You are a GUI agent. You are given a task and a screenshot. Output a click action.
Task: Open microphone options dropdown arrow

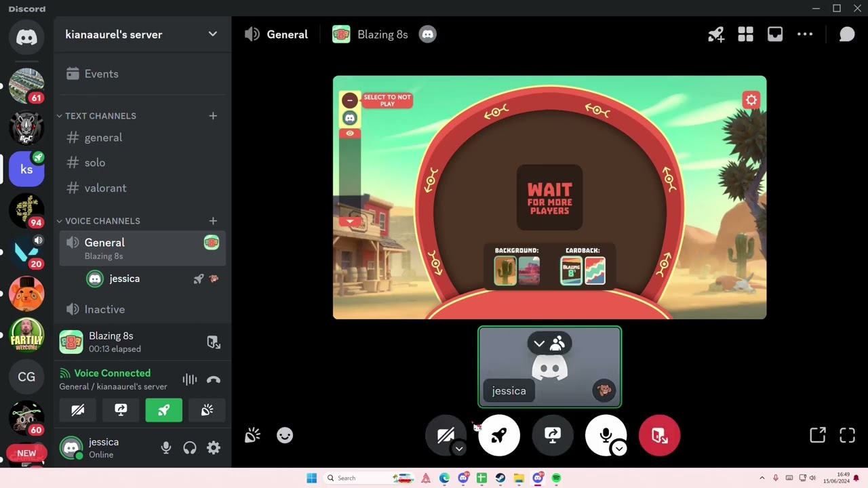pyautogui.click(x=619, y=449)
